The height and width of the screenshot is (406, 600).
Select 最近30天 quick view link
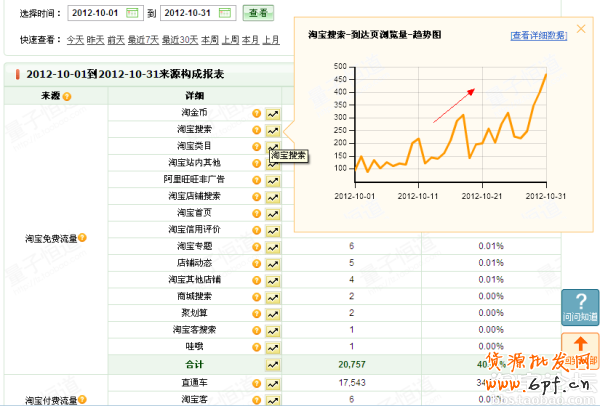click(x=180, y=40)
